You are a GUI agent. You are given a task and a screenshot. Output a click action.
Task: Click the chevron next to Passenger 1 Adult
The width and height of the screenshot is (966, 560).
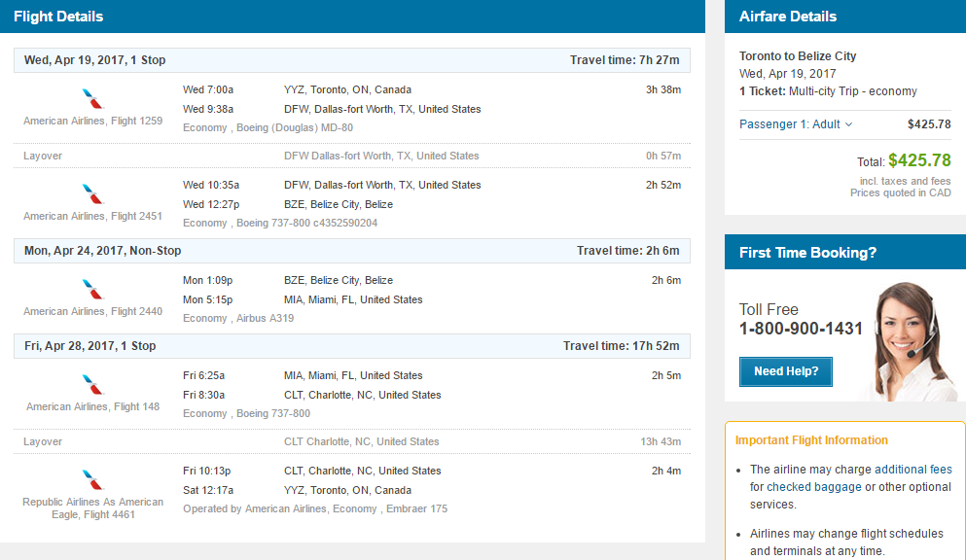click(x=848, y=124)
